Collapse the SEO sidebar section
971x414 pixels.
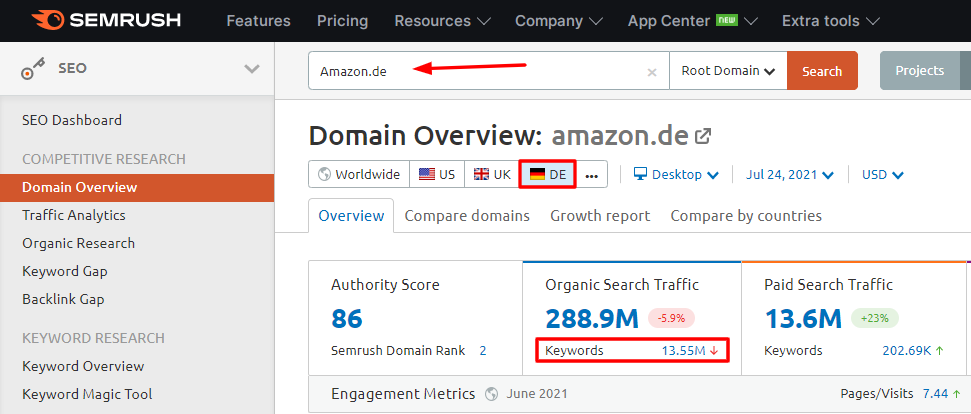[251, 68]
